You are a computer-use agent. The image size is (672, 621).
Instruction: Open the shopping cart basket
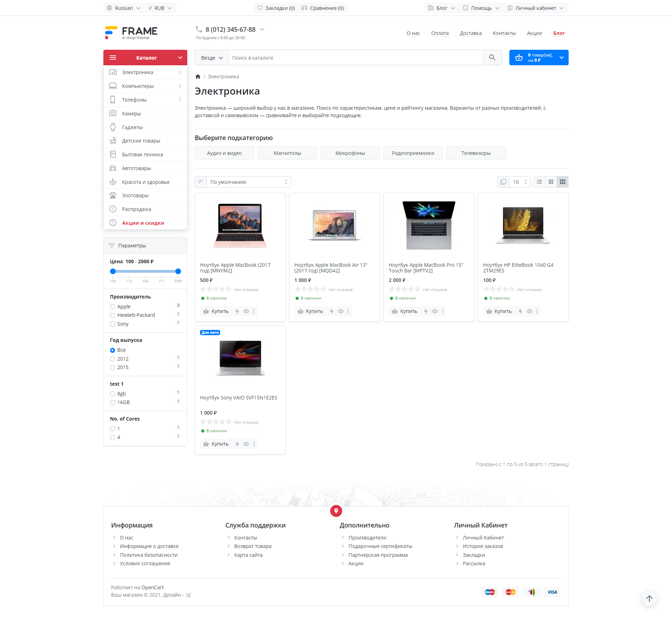(539, 58)
